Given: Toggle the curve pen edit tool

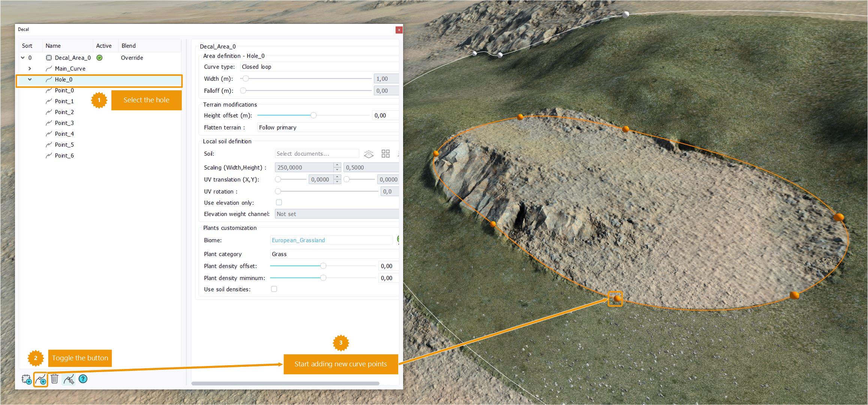Looking at the screenshot, I should [69, 379].
